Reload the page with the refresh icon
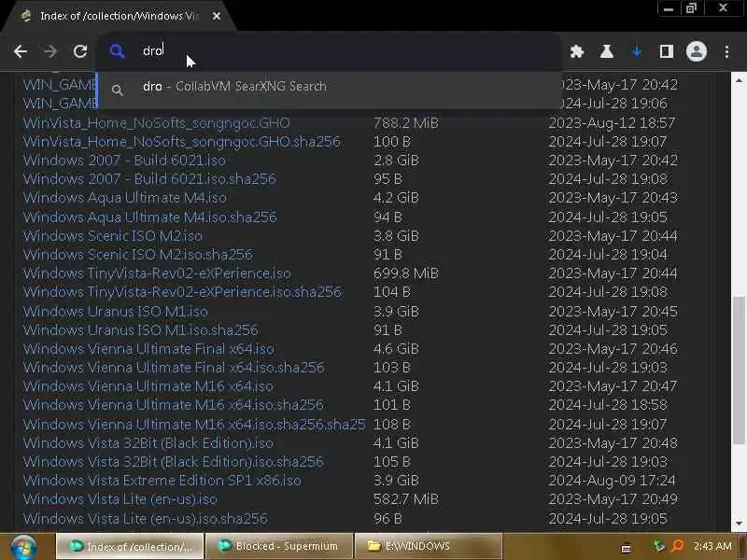The image size is (747, 560). 80,51
